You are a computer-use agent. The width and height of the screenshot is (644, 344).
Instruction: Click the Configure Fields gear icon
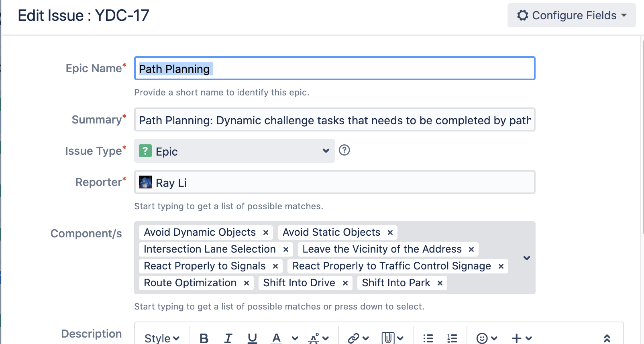(523, 15)
